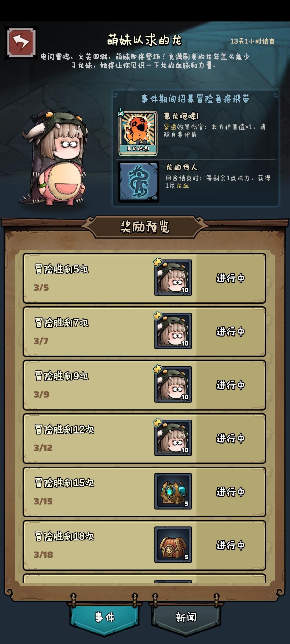Click 进行中 button for 冒险胜利9次
Image resolution: width=290 pixels, height=644 pixels.
coord(230,385)
